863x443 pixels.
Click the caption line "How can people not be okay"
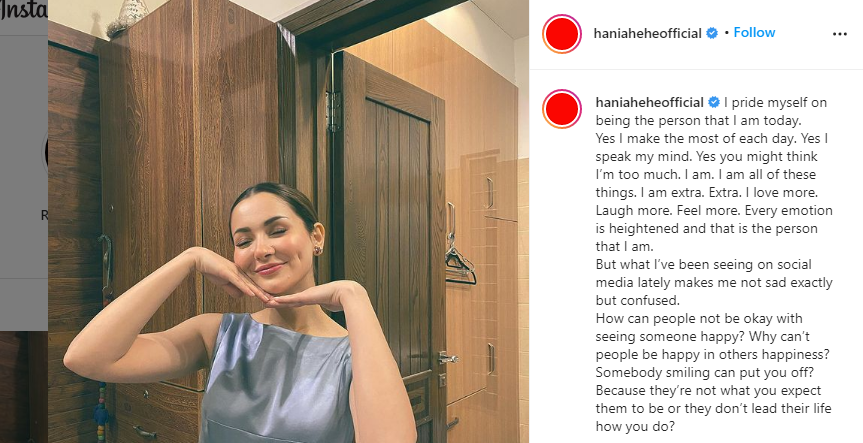coord(699,318)
